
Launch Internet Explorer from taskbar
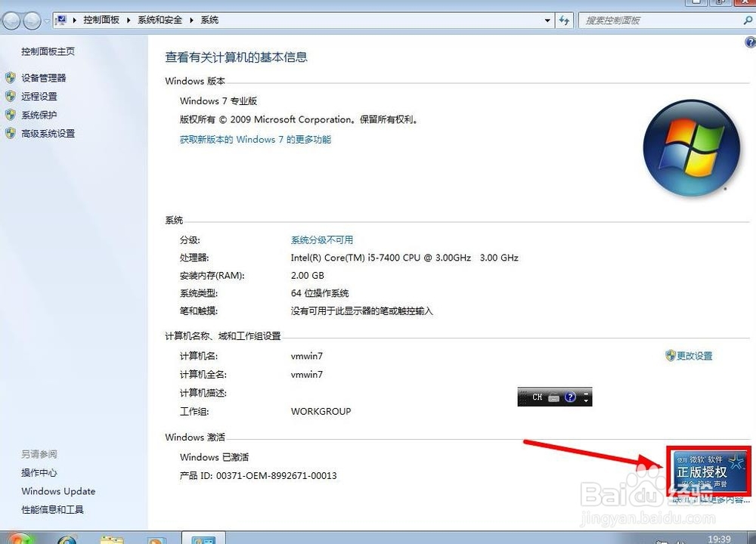[67, 539]
